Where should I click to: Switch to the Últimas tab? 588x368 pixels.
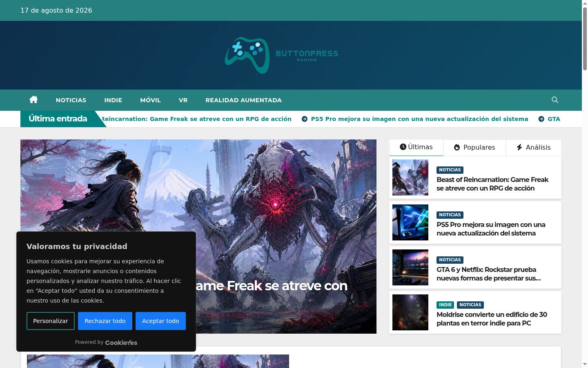pyautogui.click(x=416, y=147)
